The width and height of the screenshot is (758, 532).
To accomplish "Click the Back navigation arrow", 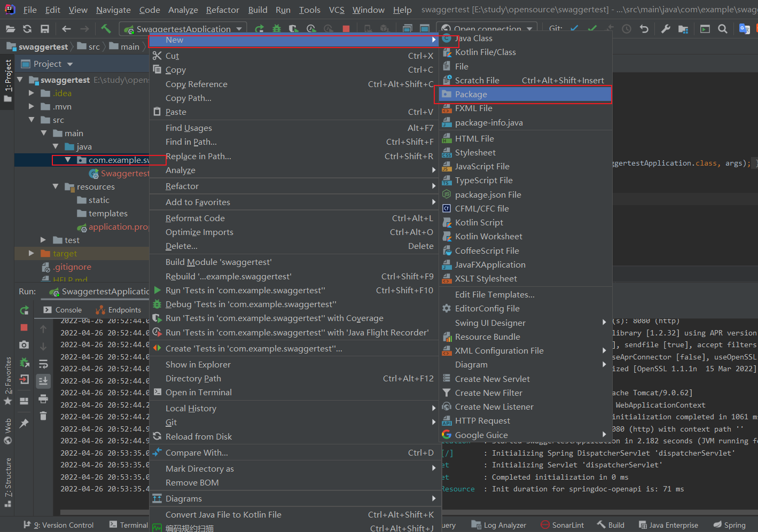I will [x=66, y=29].
